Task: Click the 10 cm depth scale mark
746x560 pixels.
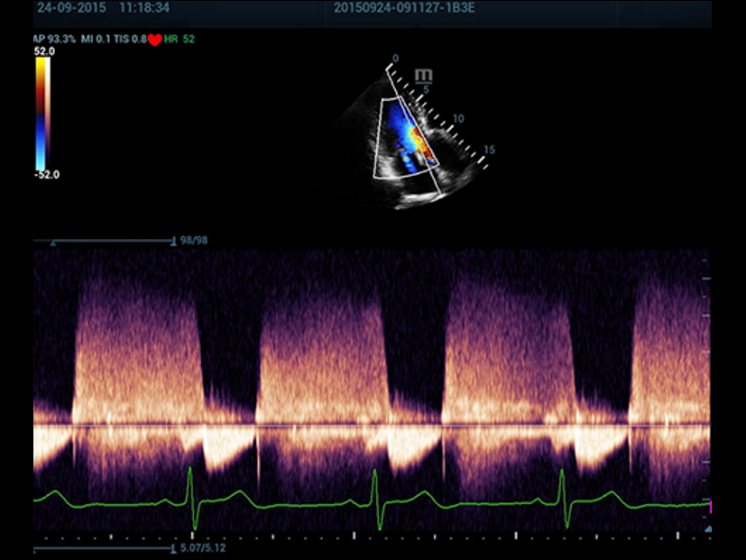Action: [x=458, y=119]
